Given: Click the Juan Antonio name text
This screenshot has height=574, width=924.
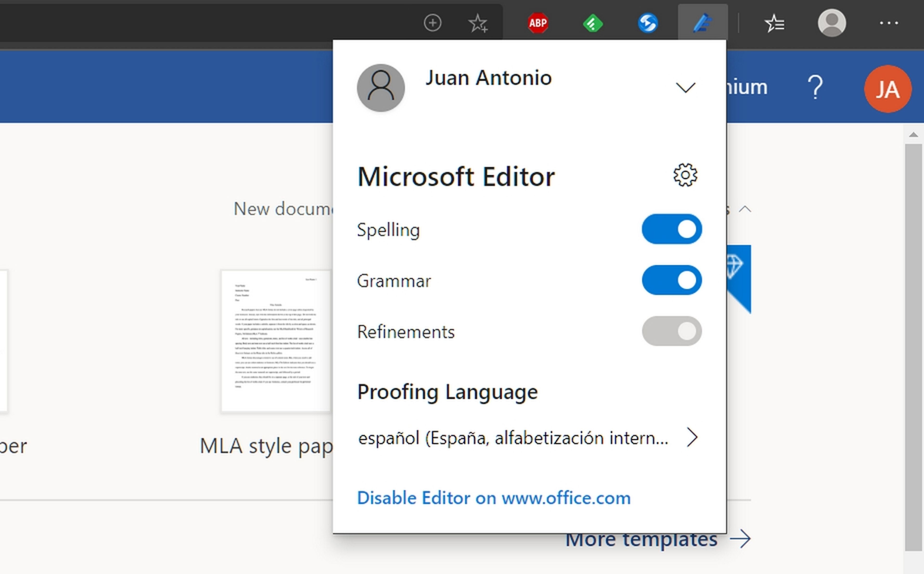Looking at the screenshot, I should coord(488,78).
